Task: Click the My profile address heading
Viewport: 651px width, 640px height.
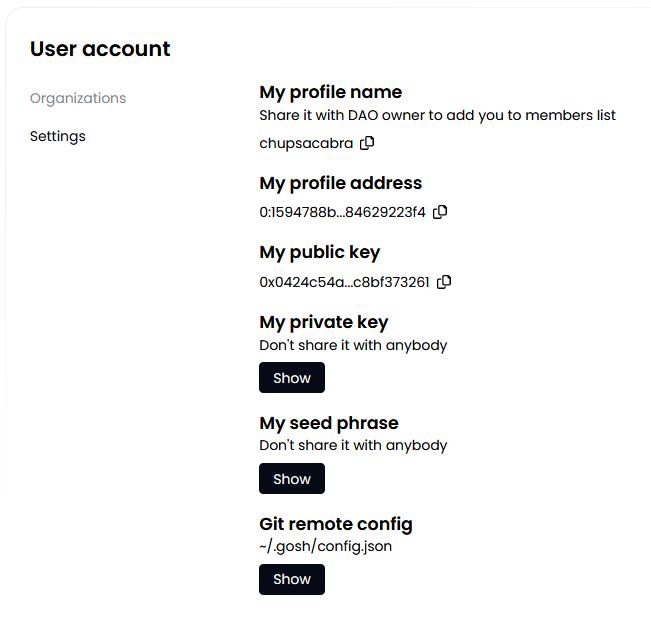Action: pos(340,183)
